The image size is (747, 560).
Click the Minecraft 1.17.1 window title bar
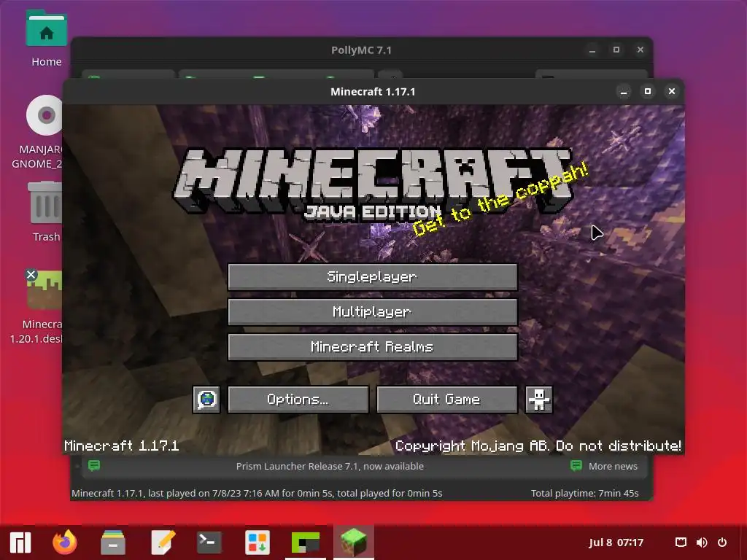tap(373, 91)
